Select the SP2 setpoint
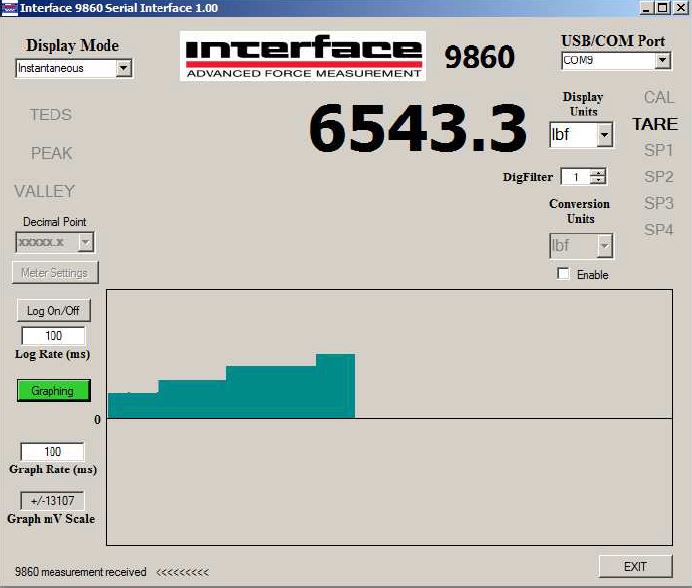 pyautogui.click(x=658, y=177)
